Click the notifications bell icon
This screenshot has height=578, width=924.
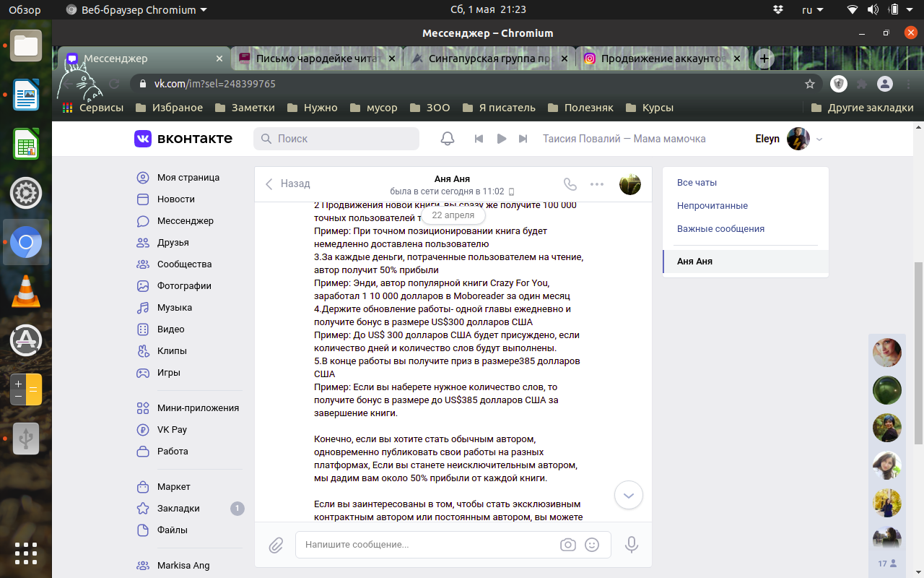[448, 139]
